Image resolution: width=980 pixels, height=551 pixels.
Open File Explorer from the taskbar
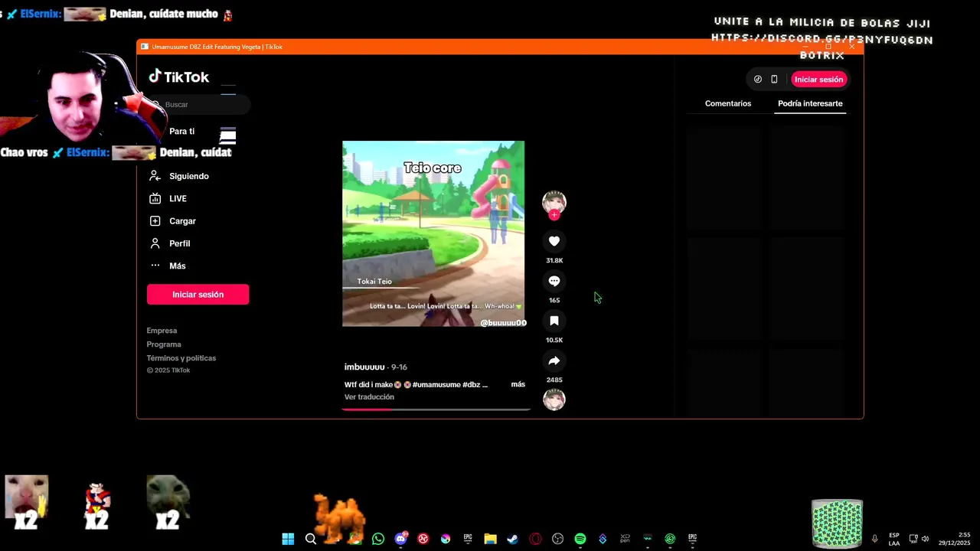point(490,539)
